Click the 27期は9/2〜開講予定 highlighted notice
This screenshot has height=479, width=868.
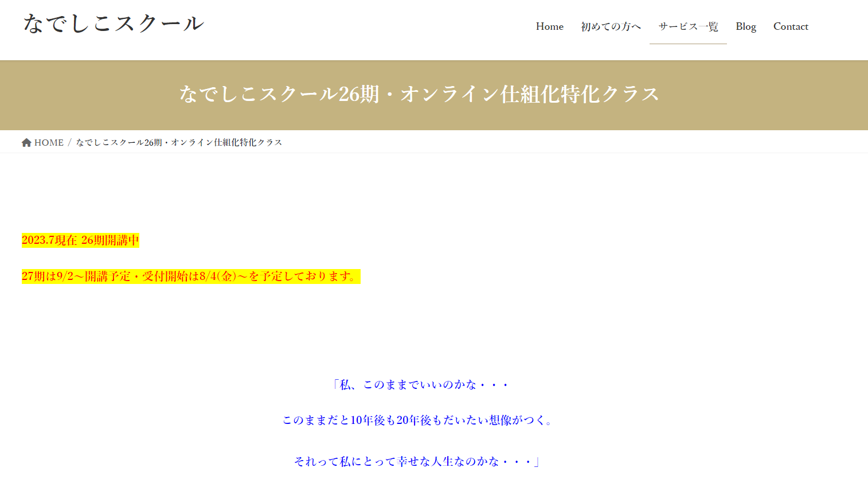[x=191, y=277]
